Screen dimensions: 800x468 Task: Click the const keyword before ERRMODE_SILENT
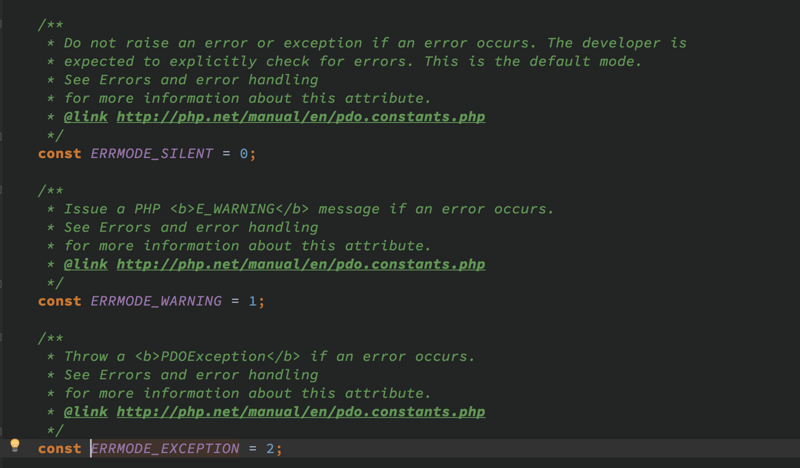[x=60, y=154]
